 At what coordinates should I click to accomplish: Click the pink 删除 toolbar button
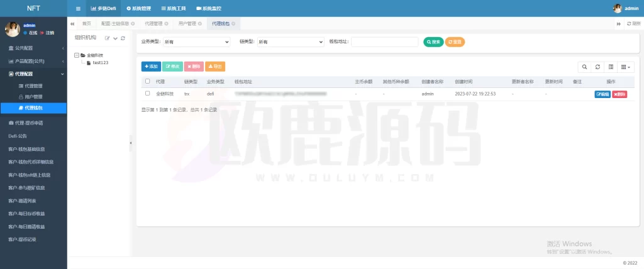194,67
